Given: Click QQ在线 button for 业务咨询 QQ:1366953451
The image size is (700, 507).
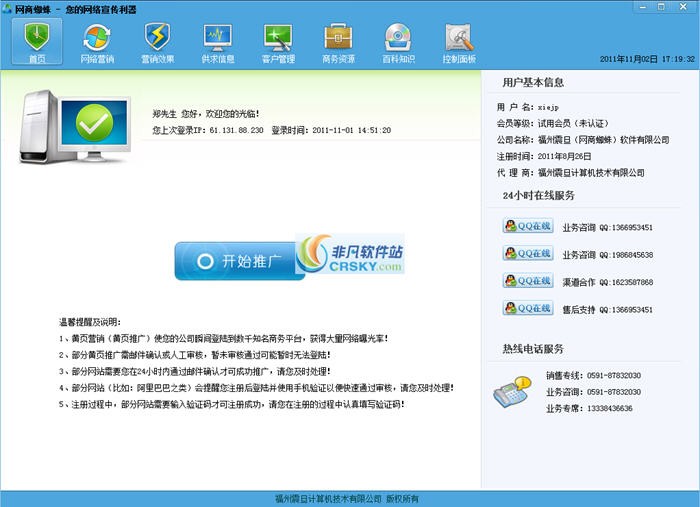Looking at the screenshot, I should tap(528, 226).
